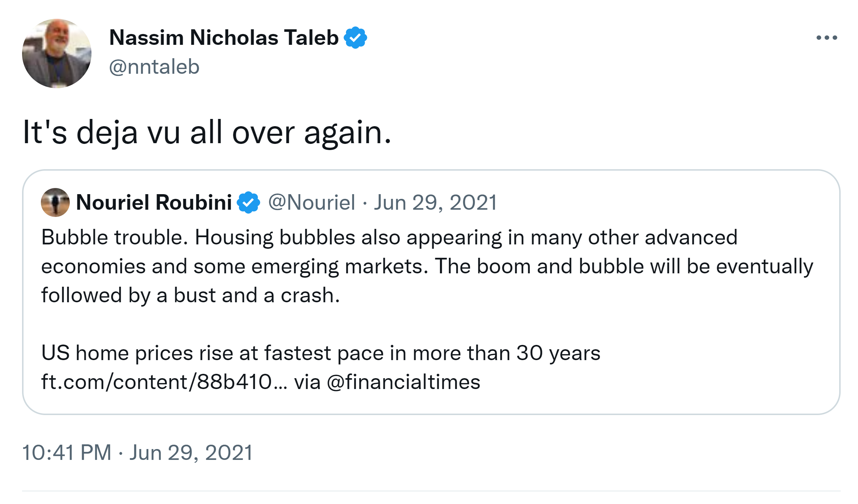Click the word "via" in the quoted tweet
The width and height of the screenshot is (858, 504).
click(307, 382)
